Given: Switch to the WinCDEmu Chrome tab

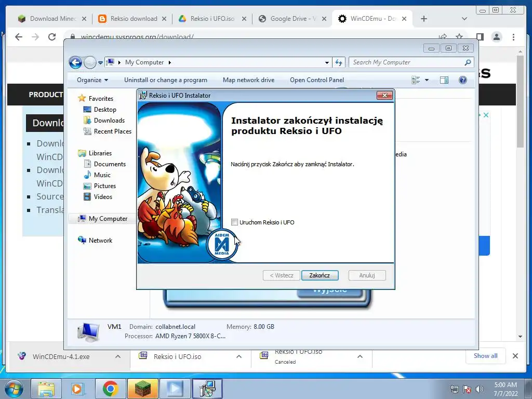Looking at the screenshot, I should click(x=373, y=19).
